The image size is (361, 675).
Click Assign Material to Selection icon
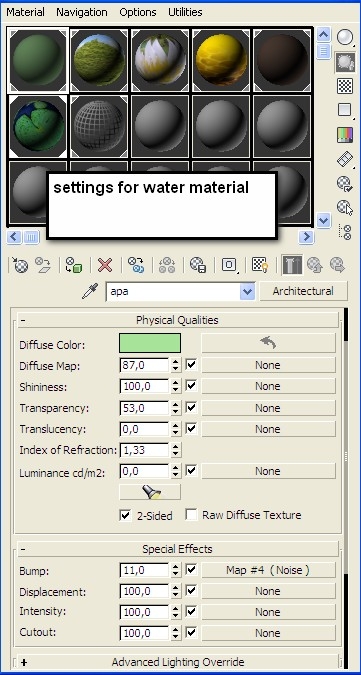[74, 265]
